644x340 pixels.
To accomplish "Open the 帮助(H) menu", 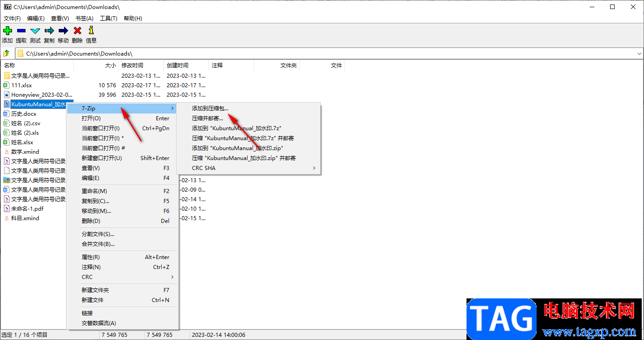I will tap(133, 19).
